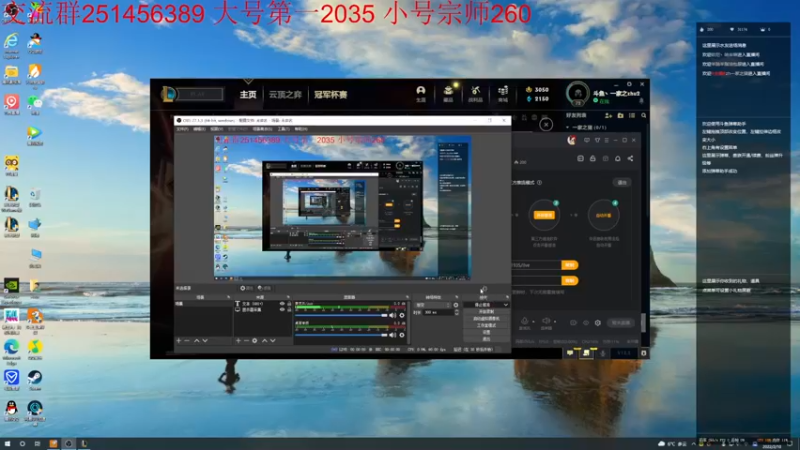The image size is (800, 450).
Task: Open settings gear of second audio mixer channel
Action: (402, 335)
